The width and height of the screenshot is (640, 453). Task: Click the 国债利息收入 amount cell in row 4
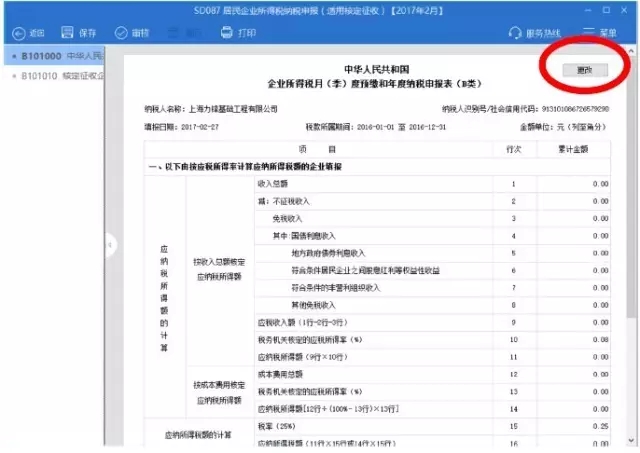point(574,236)
